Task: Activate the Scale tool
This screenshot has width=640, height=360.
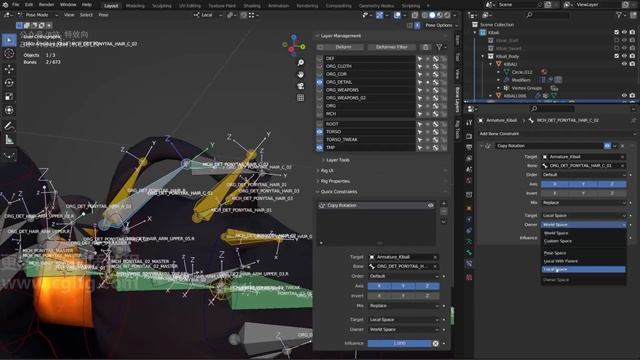Action: click(x=9, y=96)
